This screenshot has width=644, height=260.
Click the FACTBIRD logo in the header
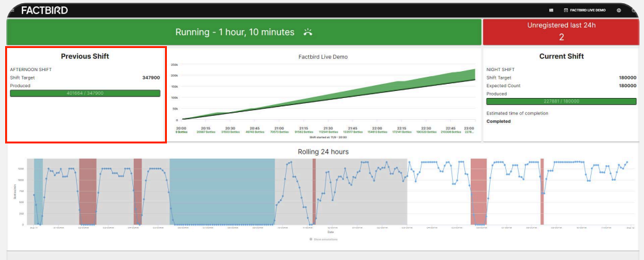tap(44, 10)
